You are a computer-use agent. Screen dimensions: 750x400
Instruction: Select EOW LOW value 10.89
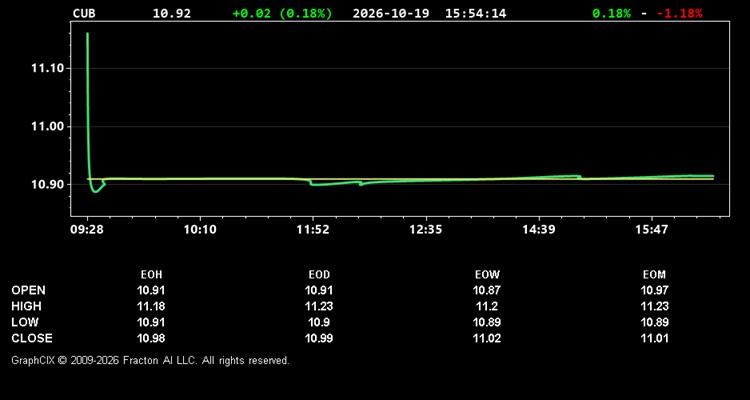click(487, 322)
